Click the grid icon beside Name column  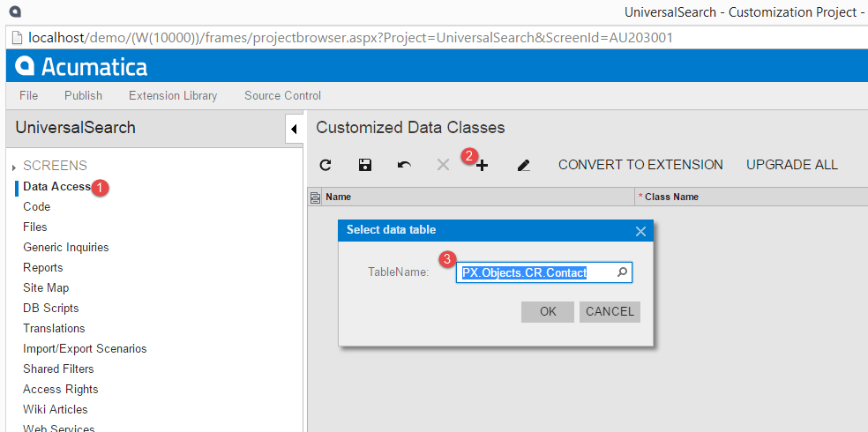coord(315,197)
